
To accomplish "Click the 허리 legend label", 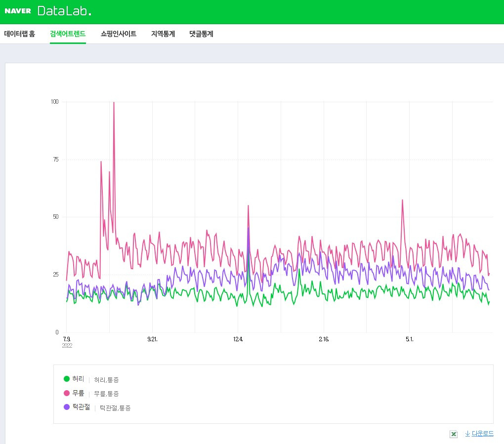I will (x=78, y=379).
